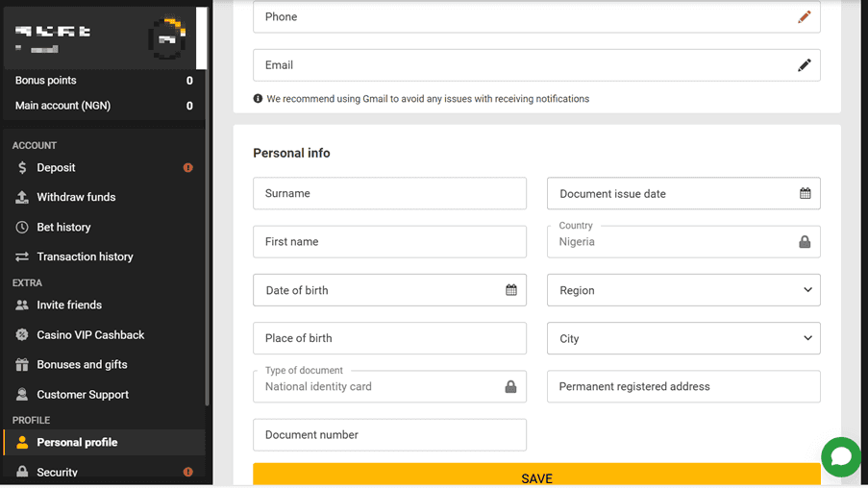Image resolution: width=868 pixels, height=488 pixels.
Task: Click the dollar icon next to Deposit
Action: [x=22, y=167]
